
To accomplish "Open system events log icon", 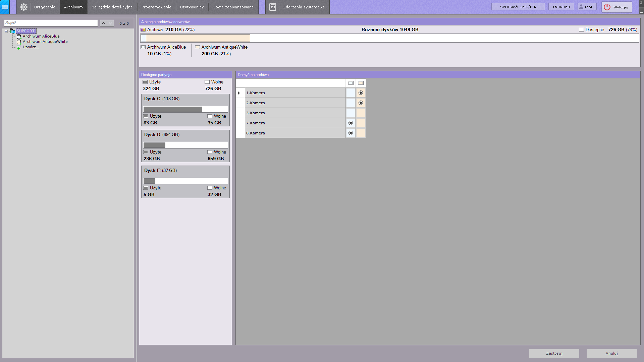I will click(x=272, y=7).
